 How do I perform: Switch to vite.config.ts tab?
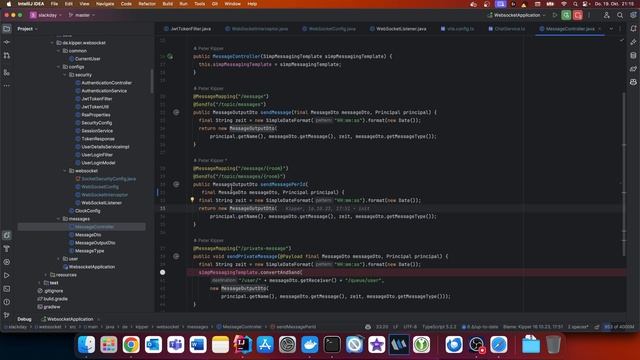(x=457, y=29)
